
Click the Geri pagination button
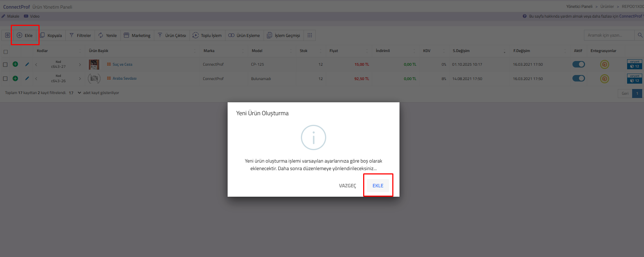tap(625, 93)
